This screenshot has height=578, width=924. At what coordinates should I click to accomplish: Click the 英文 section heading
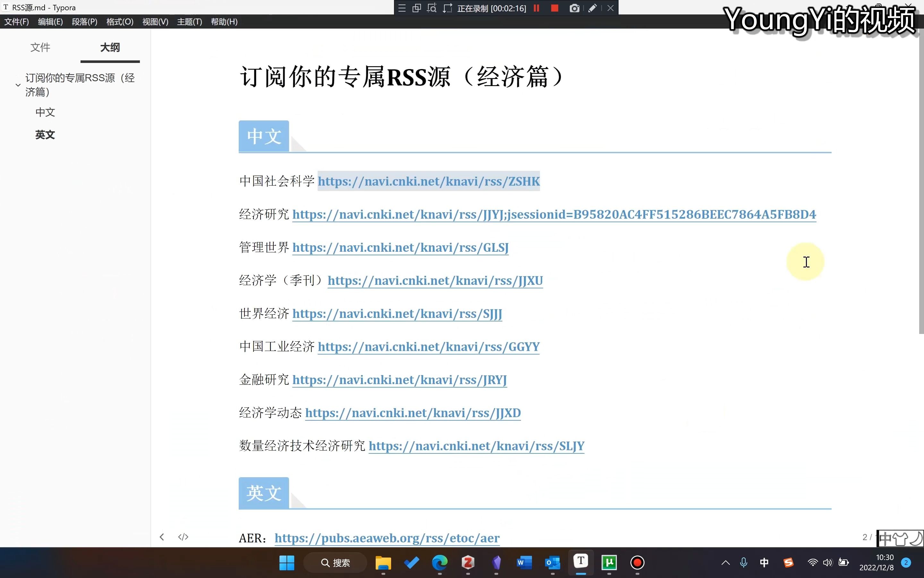264,493
